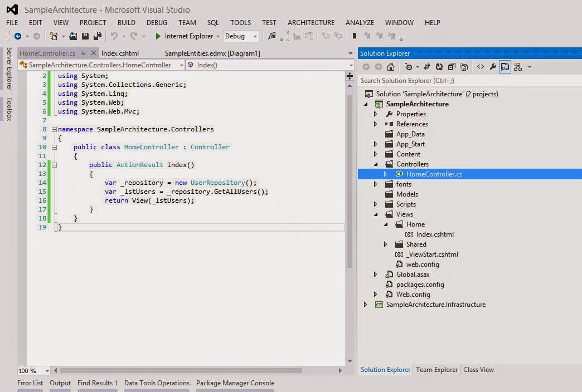Image resolution: width=582 pixels, height=392 pixels.
Task: Collapse all nodes with the Collapse All icon
Action: (452, 67)
